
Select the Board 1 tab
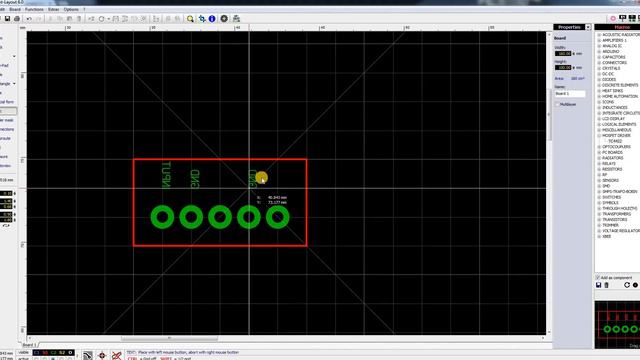(29, 345)
